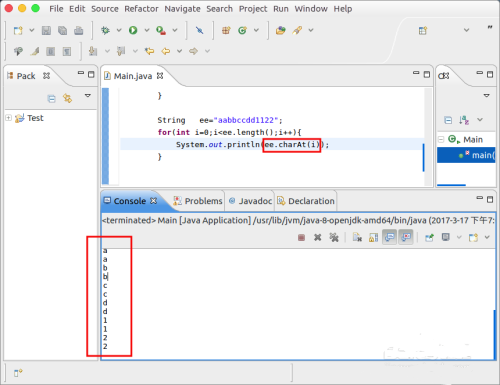Image resolution: width=500 pixels, height=385 pixels.
Task: Open the Refactor menu
Action: 141,9
